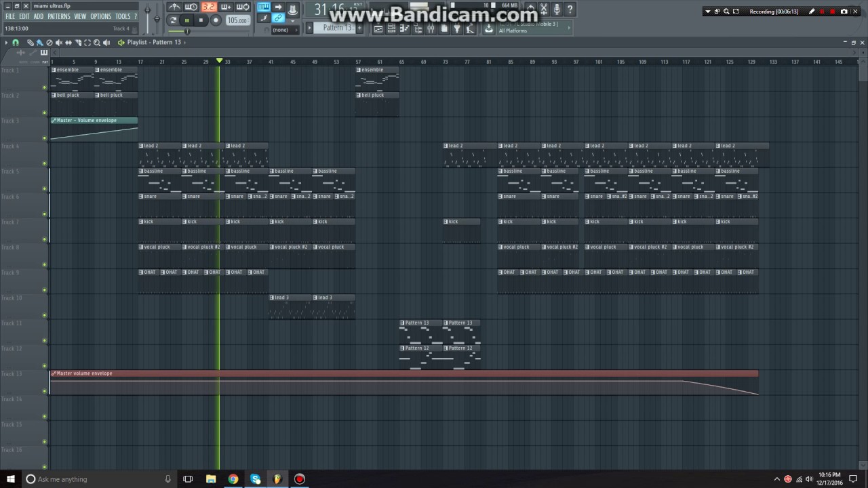
Task: Stop Bandicam recording red square
Action: coord(832,12)
